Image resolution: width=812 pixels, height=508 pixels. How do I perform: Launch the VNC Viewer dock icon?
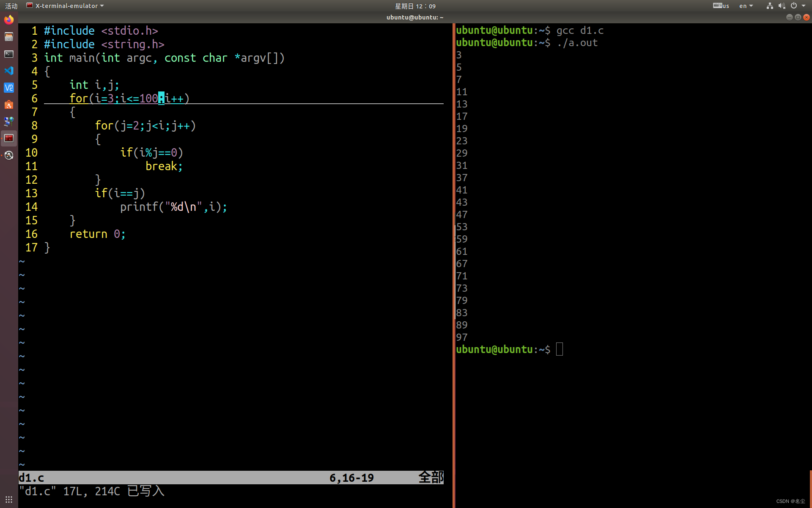pos(9,88)
